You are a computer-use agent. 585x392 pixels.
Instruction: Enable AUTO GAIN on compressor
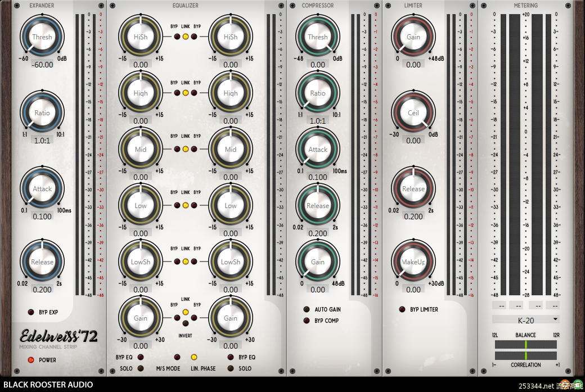307,309
